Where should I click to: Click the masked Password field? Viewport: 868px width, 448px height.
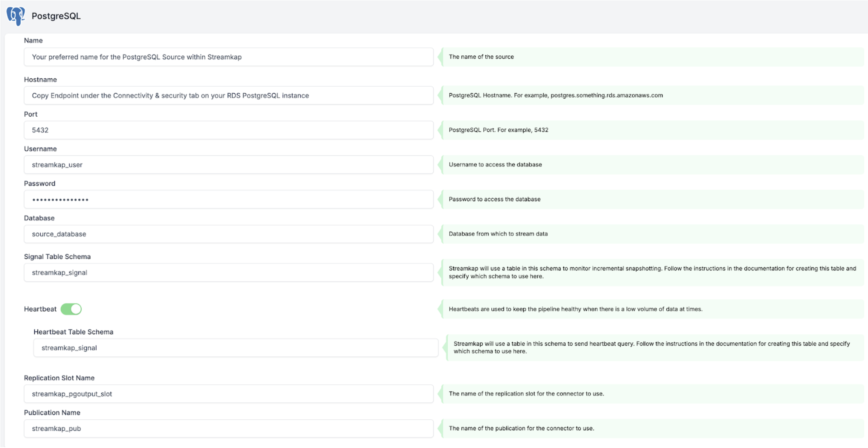[229, 199]
